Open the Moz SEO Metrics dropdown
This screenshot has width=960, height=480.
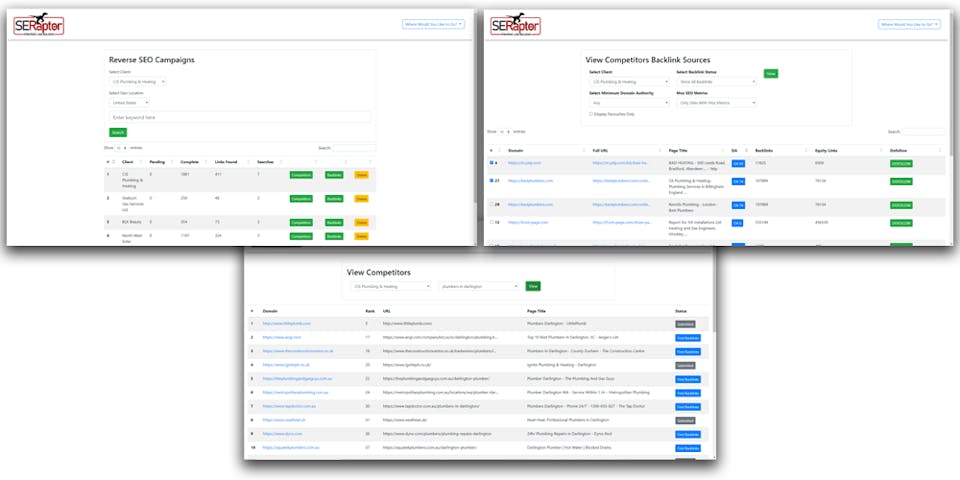716,102
